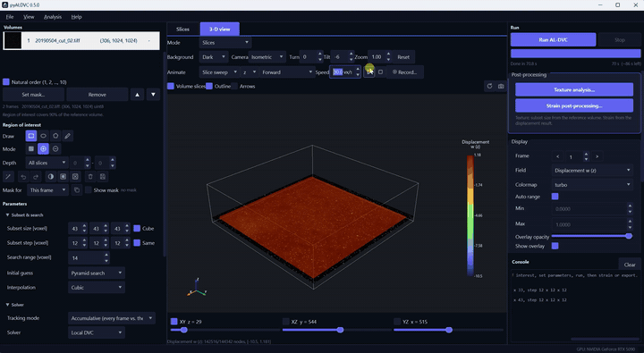Open the Help menu
This screenshot has width=644, height=353.
[76, 17]
